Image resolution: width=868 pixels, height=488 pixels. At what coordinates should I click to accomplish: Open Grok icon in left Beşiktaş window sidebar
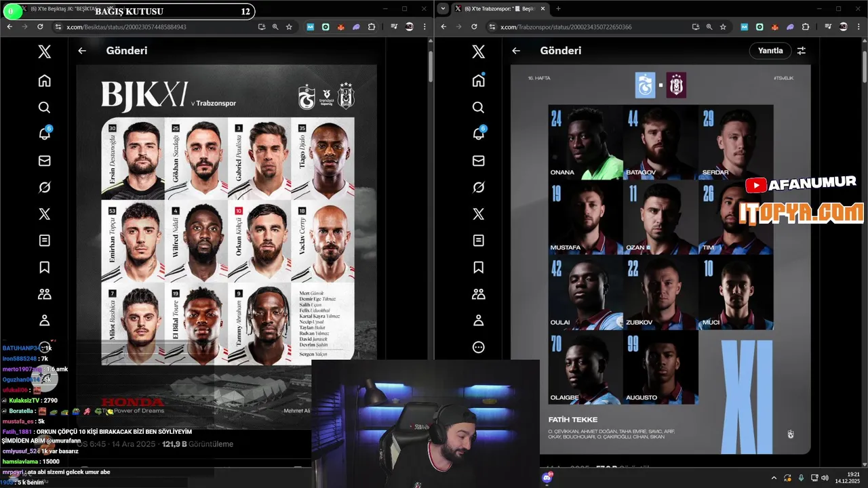44,187
